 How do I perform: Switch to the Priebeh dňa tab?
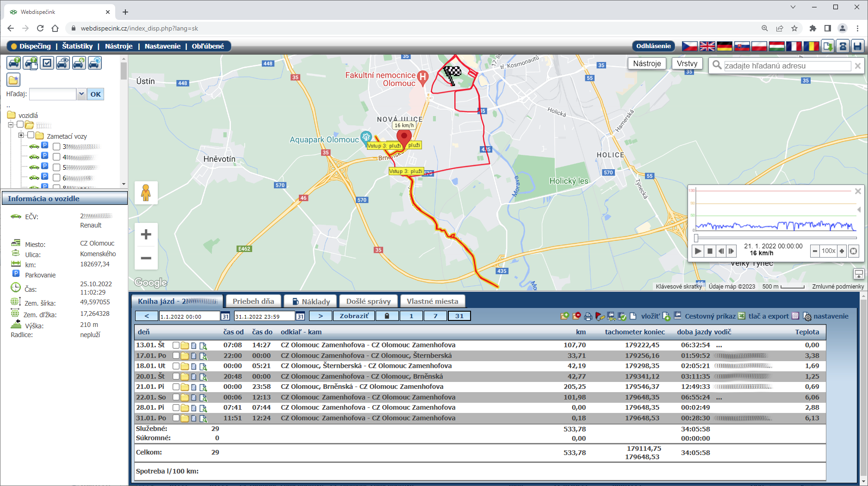tap(253, 301)
